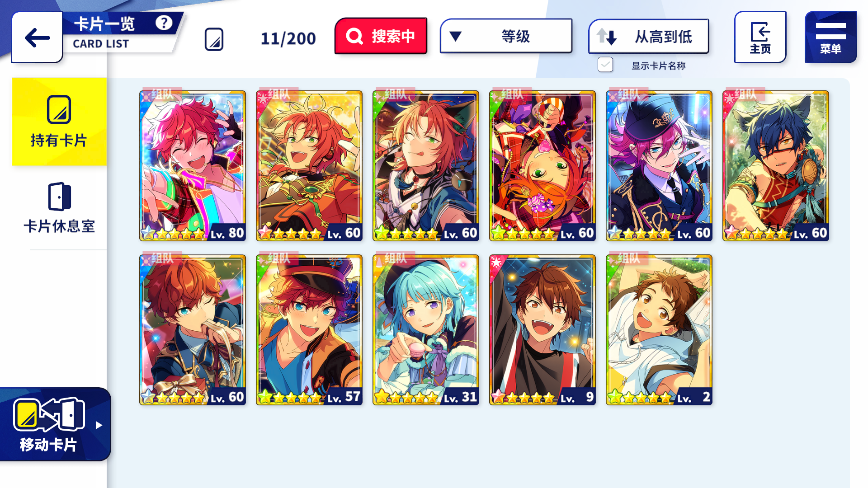Go back with the left arrow button
Image resolution: width=868 pixels, height=488 pixels.
coord(37,38)
